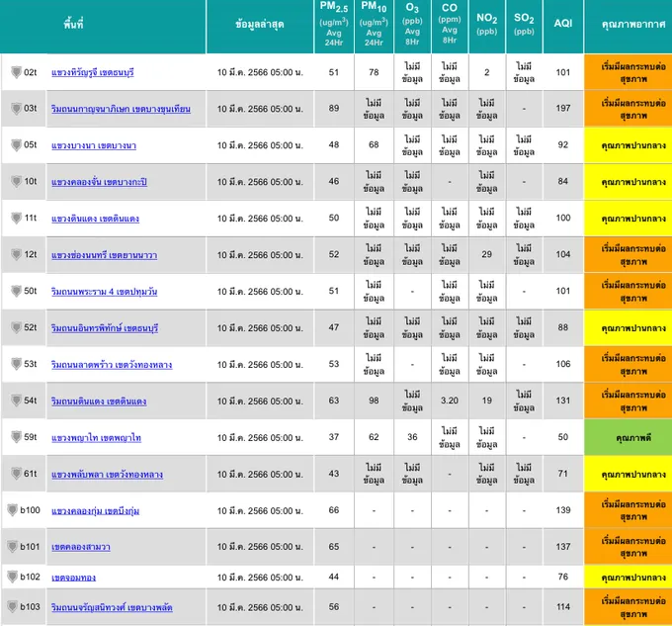The image size is (672, 626).
Task: Click the marker icon beside b100
Action: pyautogui.click(x=13, y=510)
